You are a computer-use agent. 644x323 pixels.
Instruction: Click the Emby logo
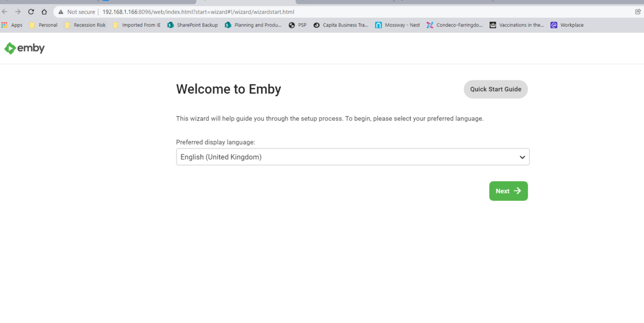click(x=24, y=48)
